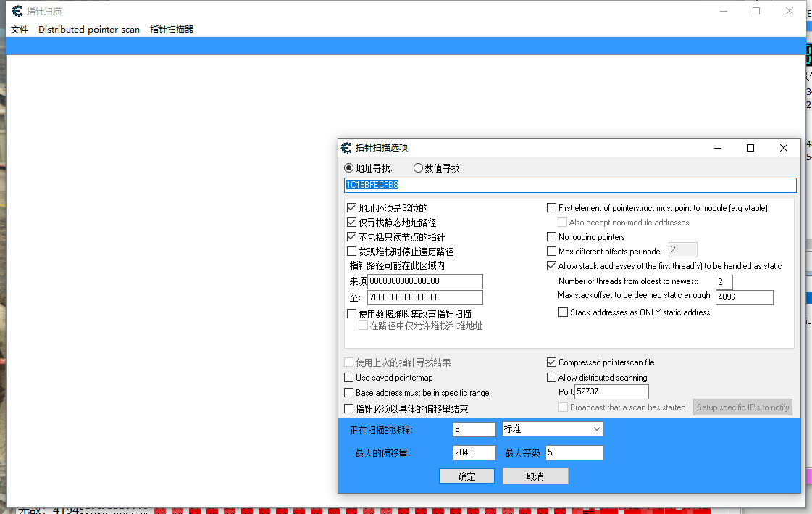Select the 数值寻找 radio button
The image size is (812, 514).
point(418,168)
